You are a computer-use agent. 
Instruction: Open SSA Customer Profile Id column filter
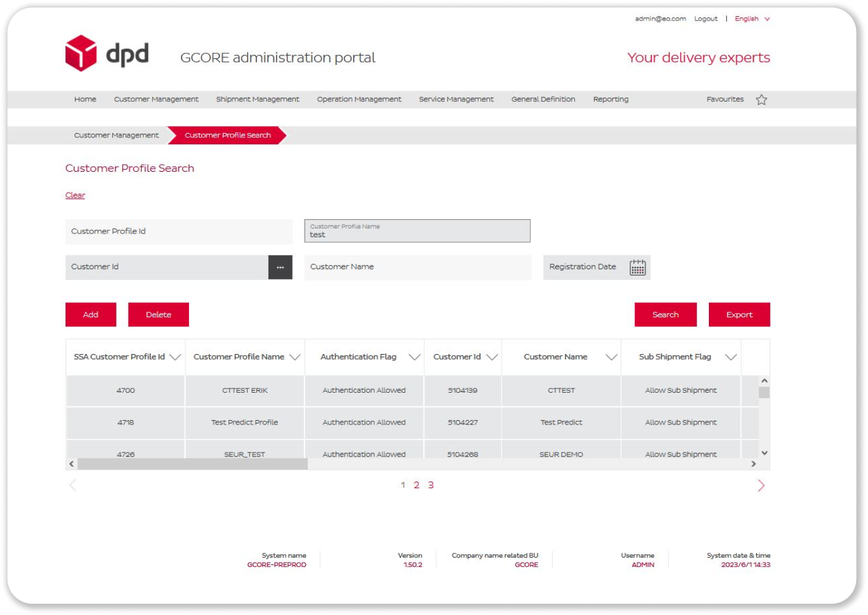tap(175, 357)
